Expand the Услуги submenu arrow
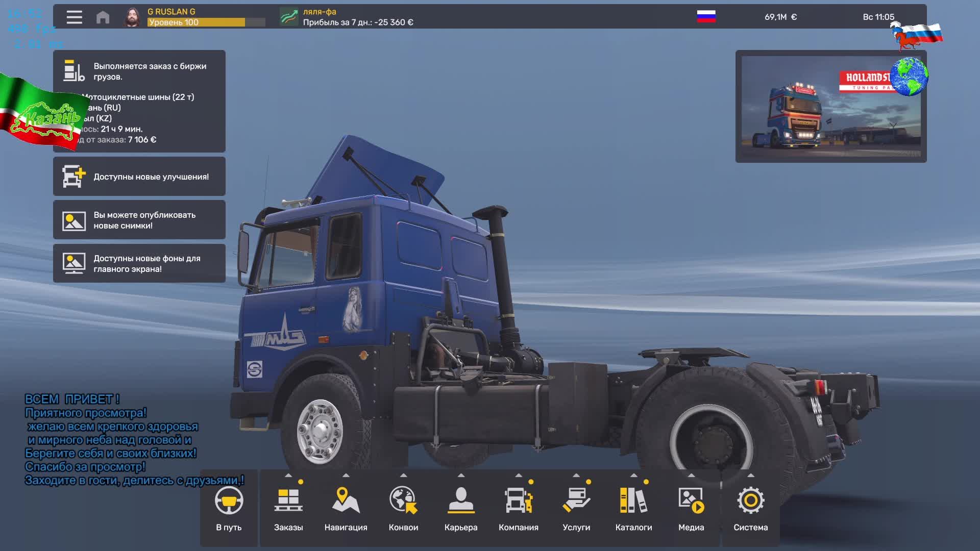 tap(576, 475)
